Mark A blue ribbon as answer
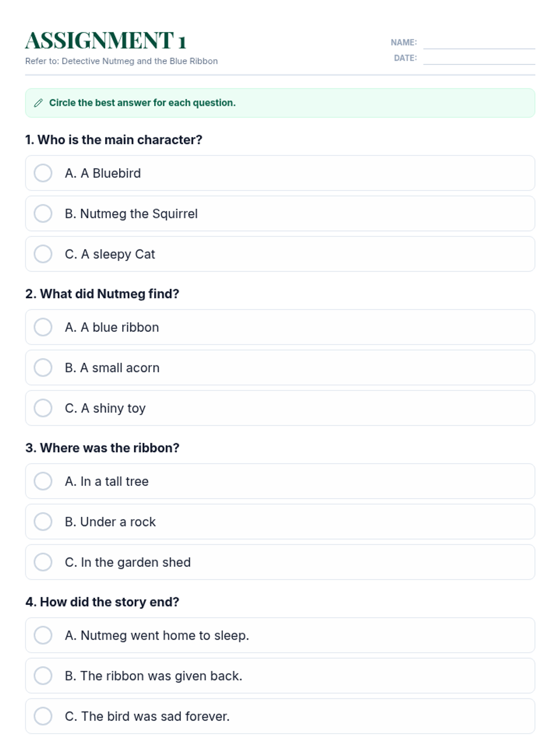Viewport: 560px width, 747px height. click(x=43, y=327)
